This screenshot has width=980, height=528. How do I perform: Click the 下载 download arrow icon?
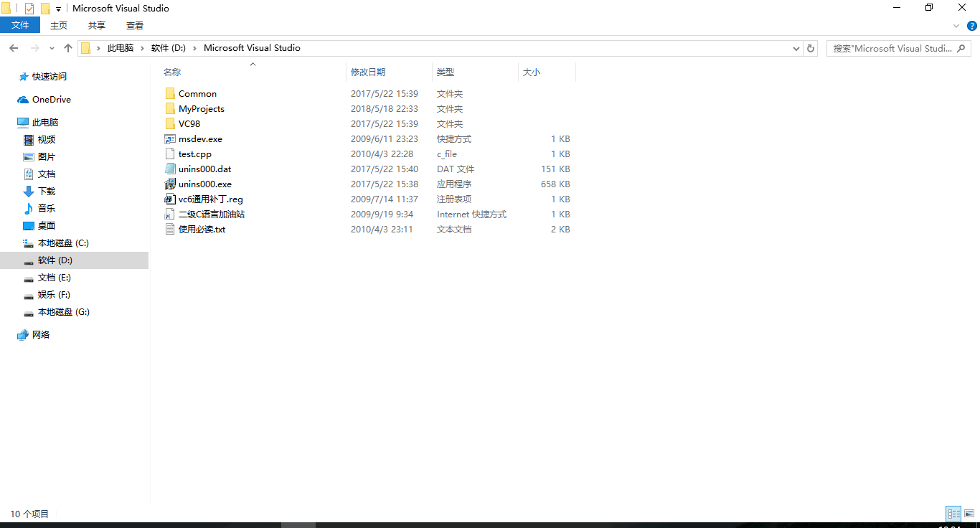click(x=29, y=192)
